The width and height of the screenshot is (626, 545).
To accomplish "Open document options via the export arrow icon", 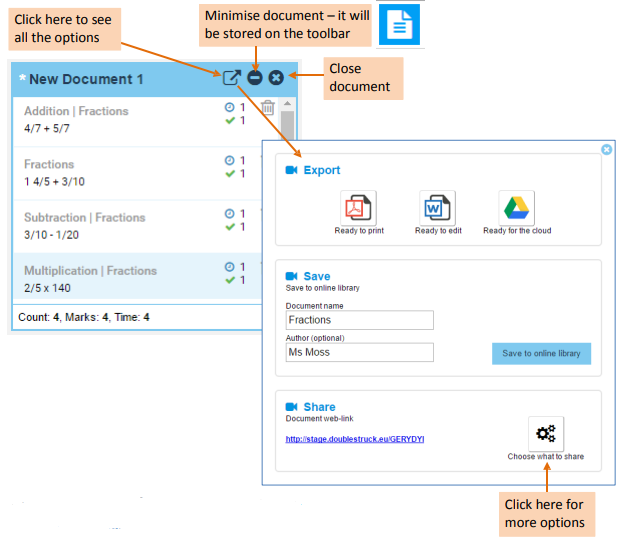I will [x=232, y=78].
